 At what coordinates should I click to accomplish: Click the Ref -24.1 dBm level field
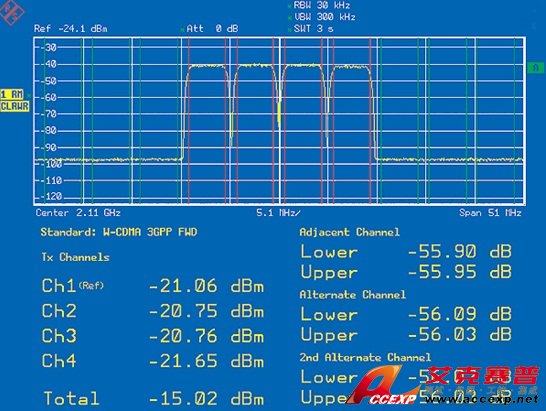coord(71,29)
